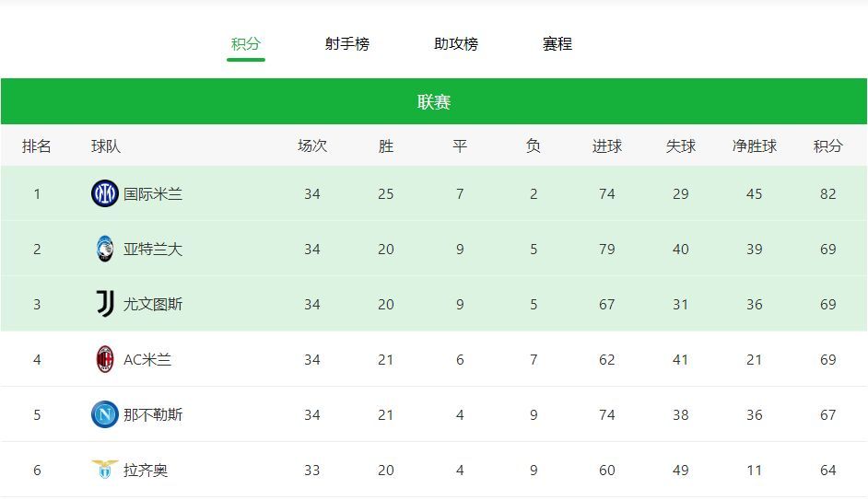Click the 净胜球 column header
Viewport: 868px width, 500px height.
click(x=755, y=146)
